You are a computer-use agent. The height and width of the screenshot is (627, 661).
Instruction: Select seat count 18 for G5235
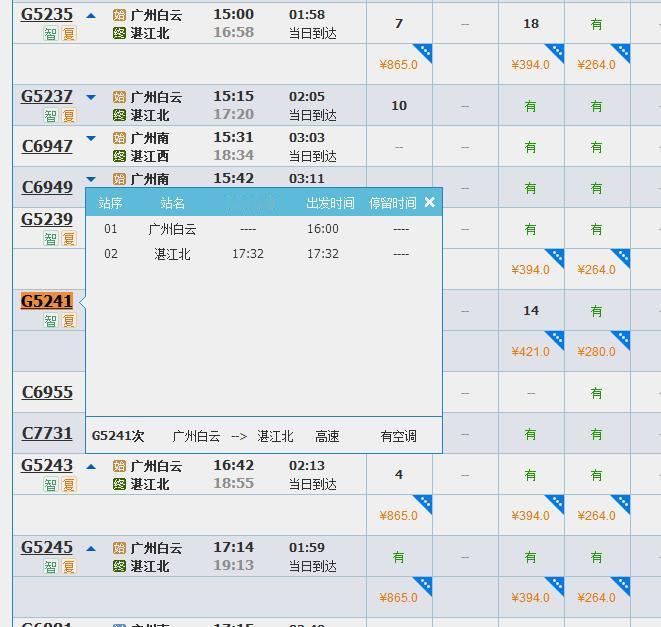tap(531, 24)
